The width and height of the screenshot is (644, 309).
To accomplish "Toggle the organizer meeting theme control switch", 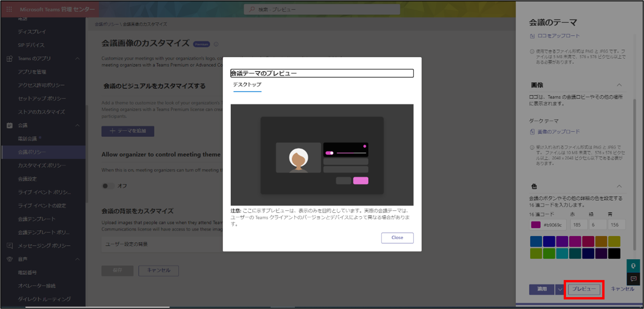I will (108, 186).
